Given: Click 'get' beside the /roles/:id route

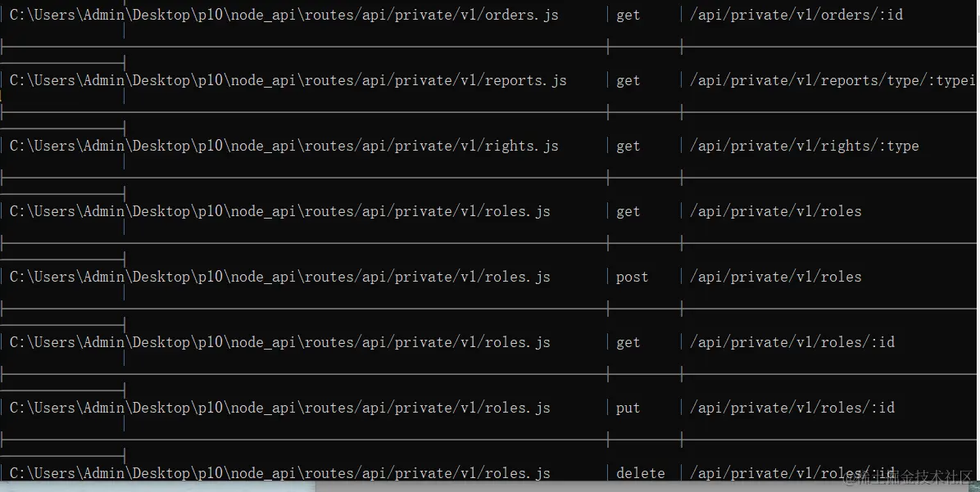Looking at the screenshot, I should coord(628,342).
